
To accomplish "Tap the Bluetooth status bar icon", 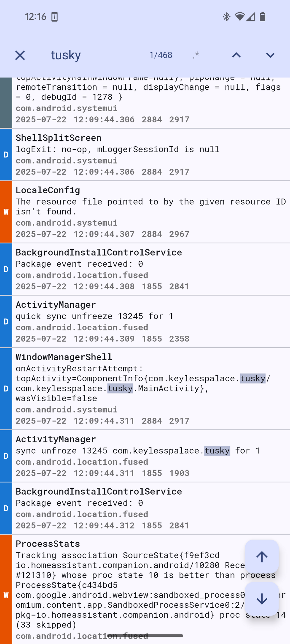I will [x=226, y=17].
